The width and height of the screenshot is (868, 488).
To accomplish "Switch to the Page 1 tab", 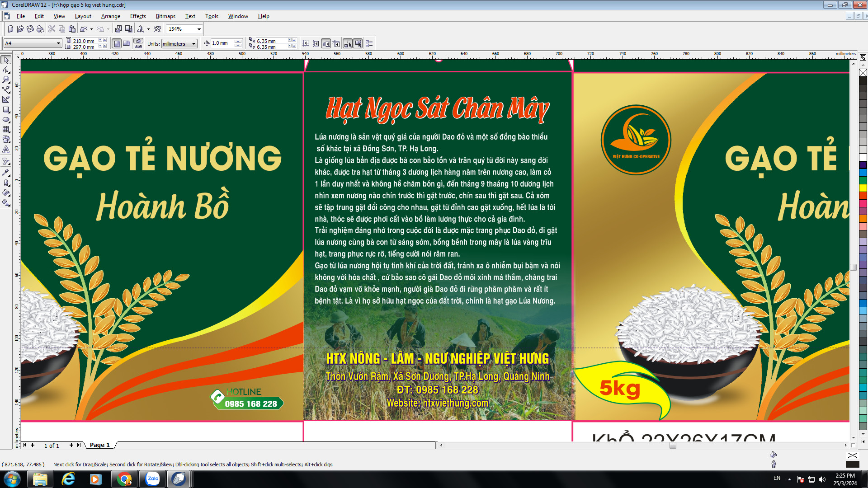I will click(99, 445).
